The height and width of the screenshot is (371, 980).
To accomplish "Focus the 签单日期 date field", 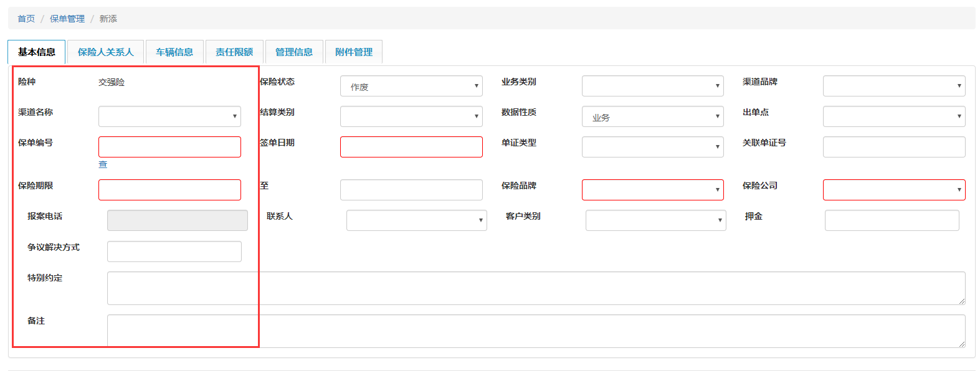I will pos(411,147).
